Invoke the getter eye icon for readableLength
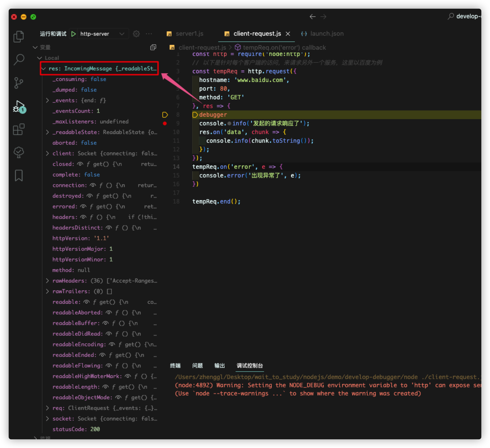This screenshot has height=448, width=490. (106, 387)
